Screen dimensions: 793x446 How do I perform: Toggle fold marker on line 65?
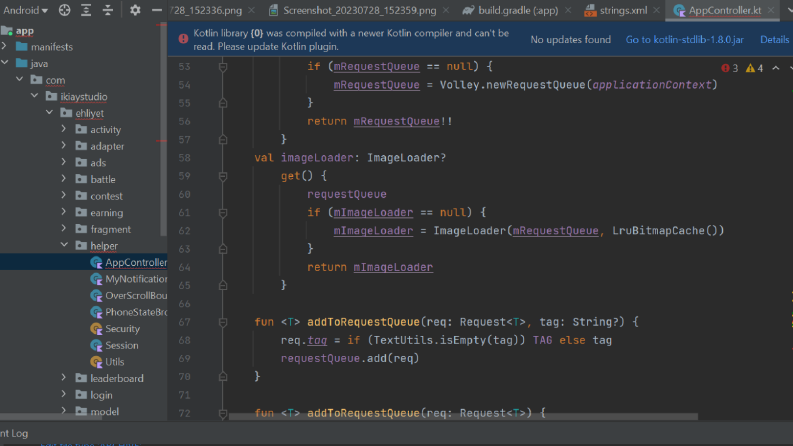223,285
